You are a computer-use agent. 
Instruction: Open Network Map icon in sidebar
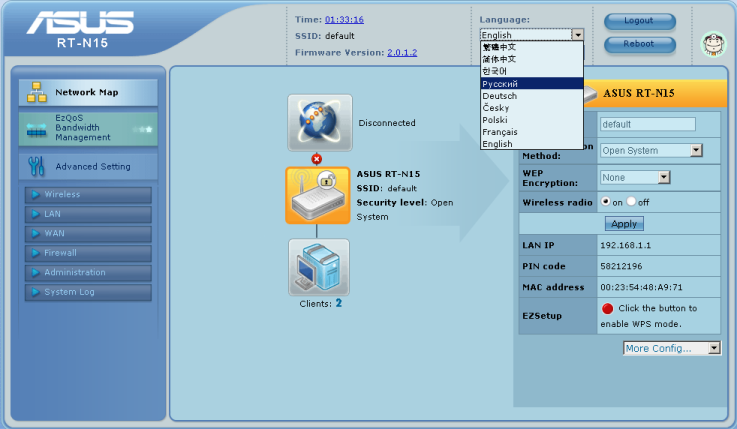pyautogui.click(x=37, y=92)
